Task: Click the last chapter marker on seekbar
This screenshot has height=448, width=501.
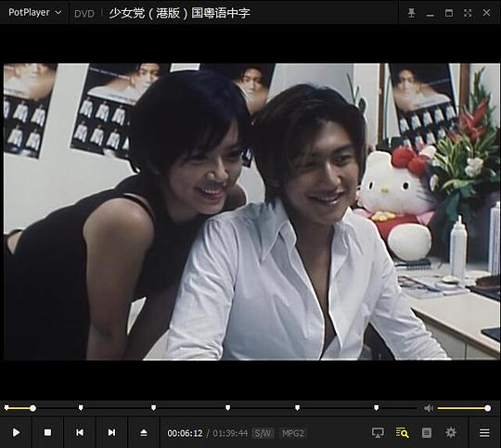Action: pyautogui.click(x=377, y=408)
